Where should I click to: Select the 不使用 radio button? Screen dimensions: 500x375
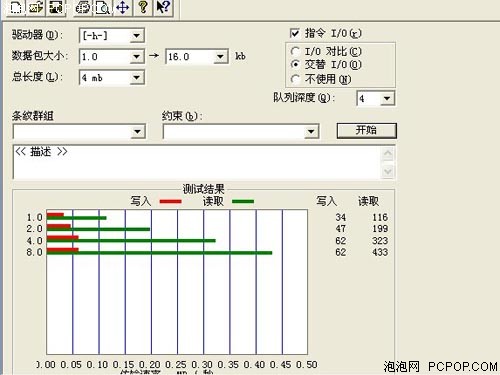(295, 79)
